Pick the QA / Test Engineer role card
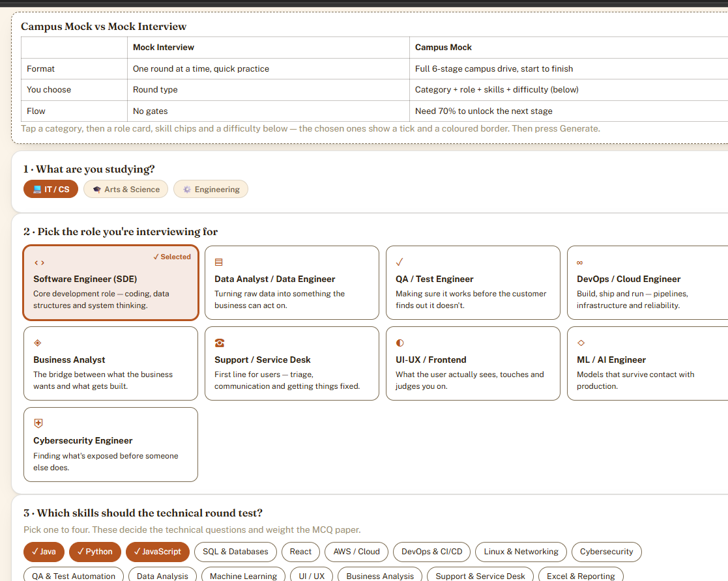Image resolution: width=728 pixels, height=581 pixels. pyautogui.click(x=473, y=283)
